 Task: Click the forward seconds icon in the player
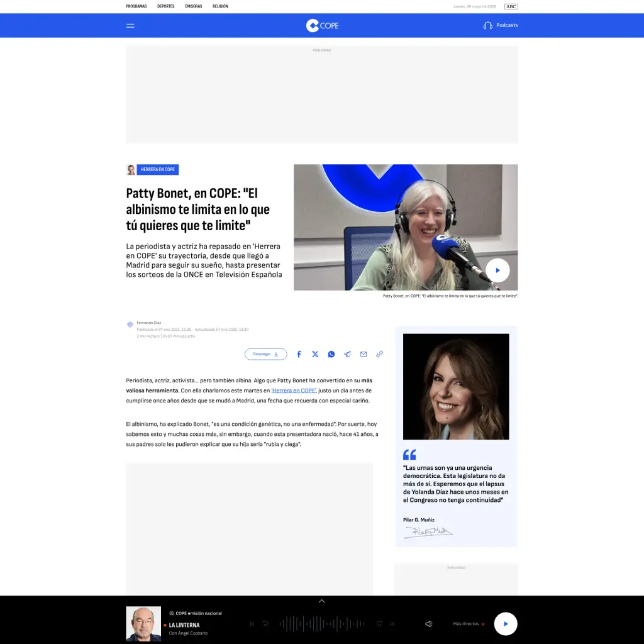point(379,624)
